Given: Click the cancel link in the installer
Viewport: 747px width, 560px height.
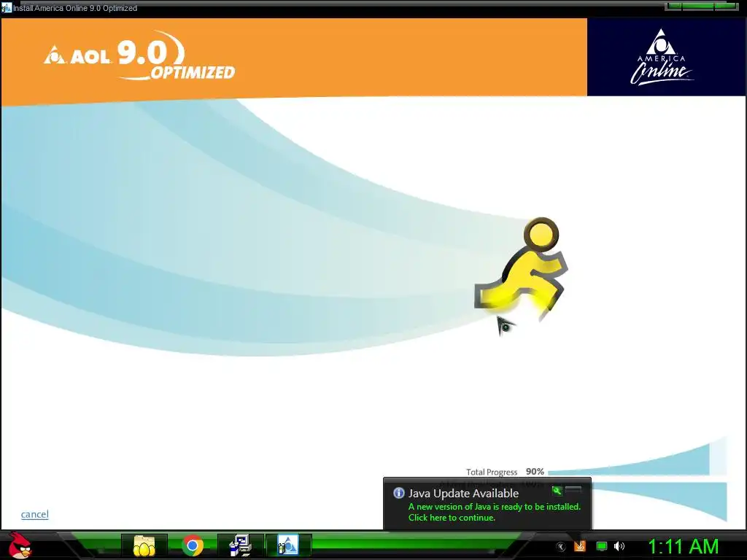Looking at the screenshot, I should click(35, 514).
